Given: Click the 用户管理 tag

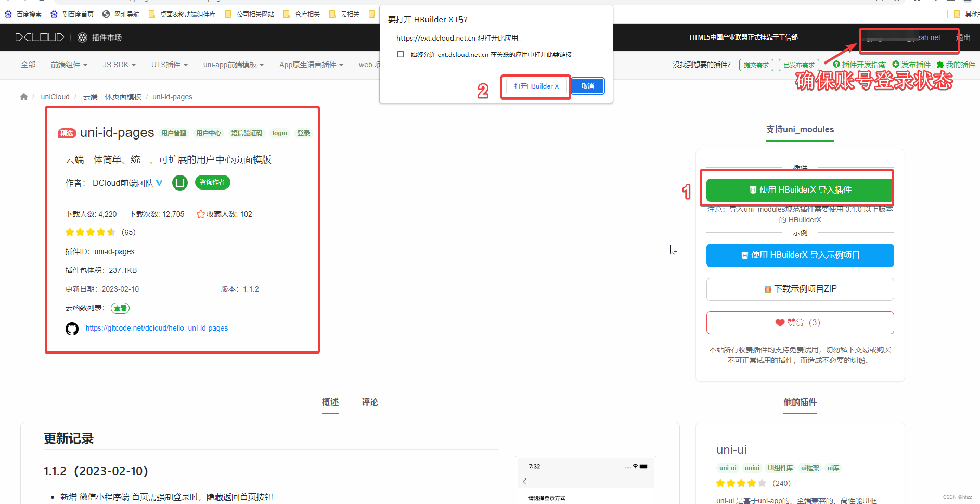Looking at the screenshot, I should pos(174,133).
